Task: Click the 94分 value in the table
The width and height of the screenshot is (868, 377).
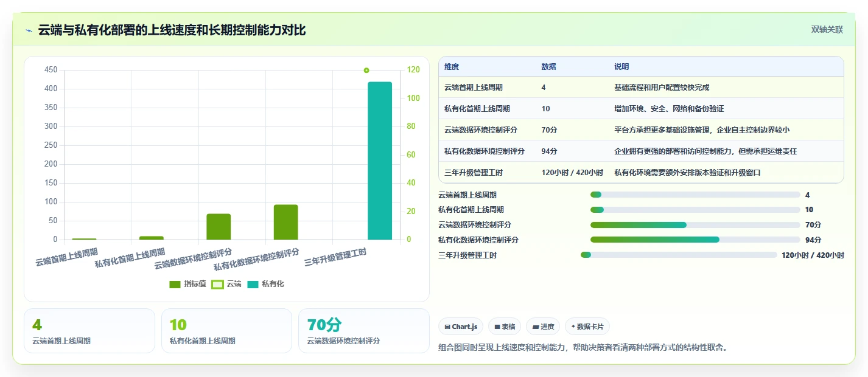Action: click(x=549, y=151)
